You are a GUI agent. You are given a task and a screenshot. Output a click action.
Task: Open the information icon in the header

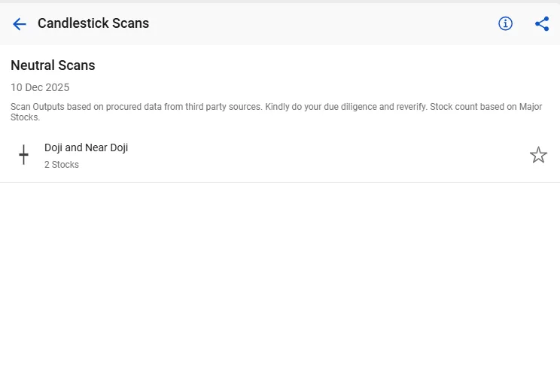pyautogui.click(x=506, y=24)
